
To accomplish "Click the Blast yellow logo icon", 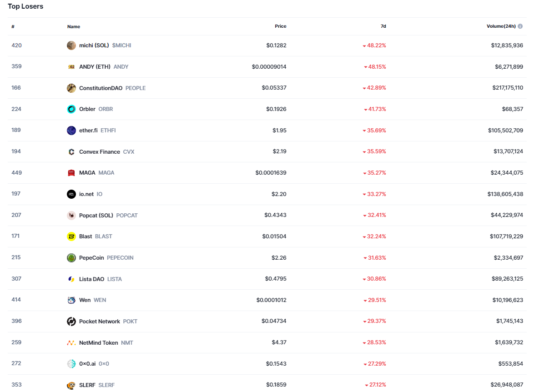I will pyautogui.click(x=71, y=236).
